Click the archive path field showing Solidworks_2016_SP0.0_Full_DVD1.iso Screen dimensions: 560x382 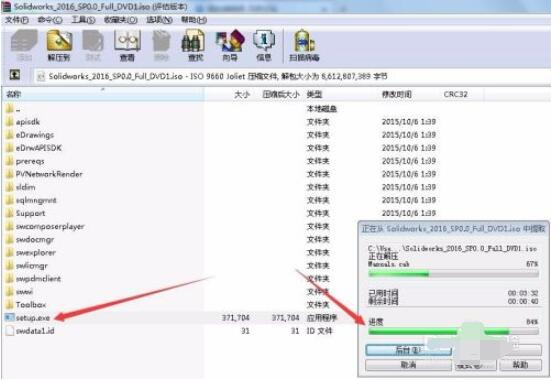point(292,76)
